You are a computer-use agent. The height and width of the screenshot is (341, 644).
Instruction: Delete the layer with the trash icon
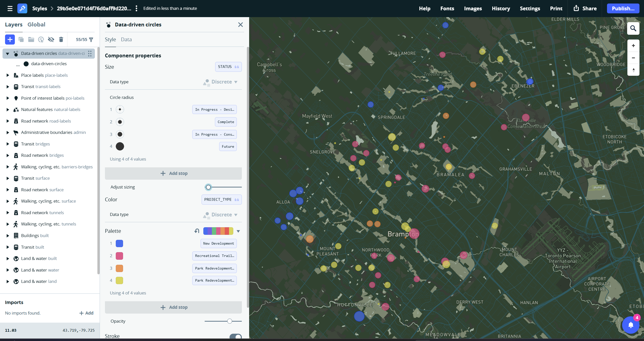[61, 40]
